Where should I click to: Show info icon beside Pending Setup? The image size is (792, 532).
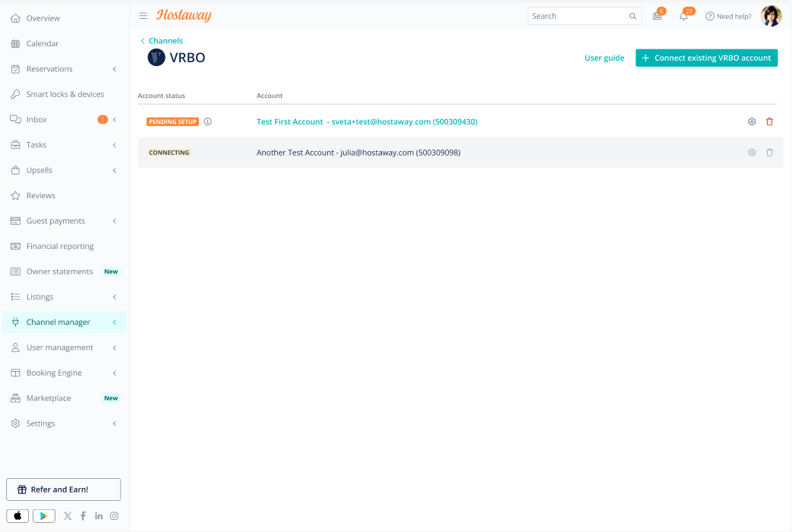[x=207, y=121]
